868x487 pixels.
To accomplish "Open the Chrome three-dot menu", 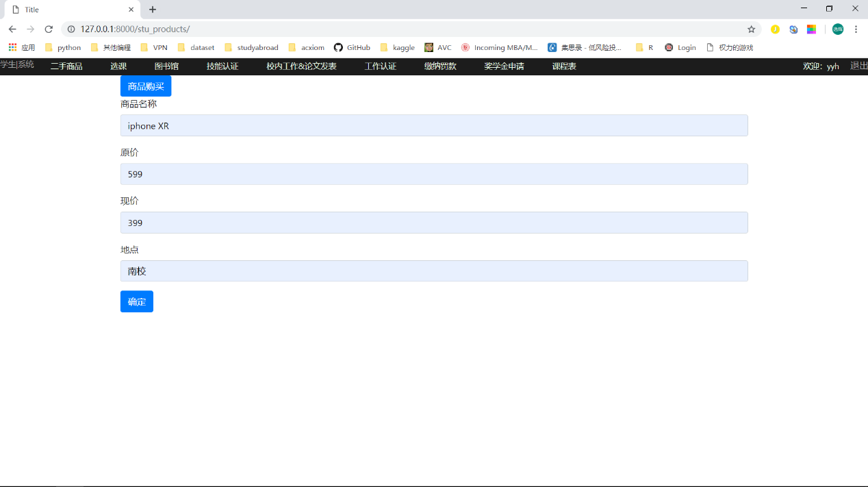I will point(856,29).
